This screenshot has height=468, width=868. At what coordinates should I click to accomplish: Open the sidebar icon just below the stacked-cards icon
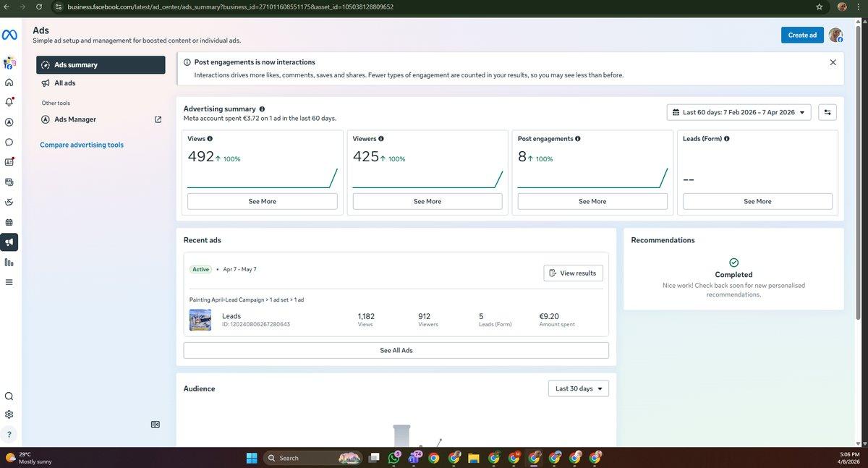9,202
